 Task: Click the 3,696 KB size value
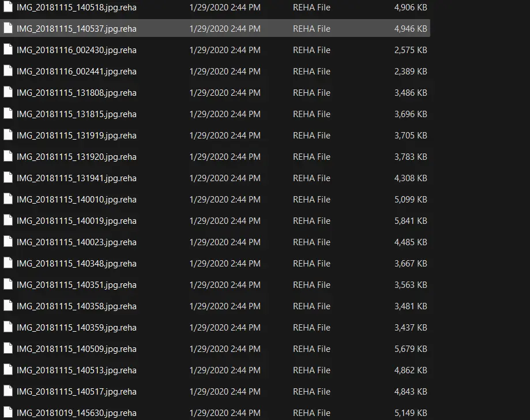[411, 114]
